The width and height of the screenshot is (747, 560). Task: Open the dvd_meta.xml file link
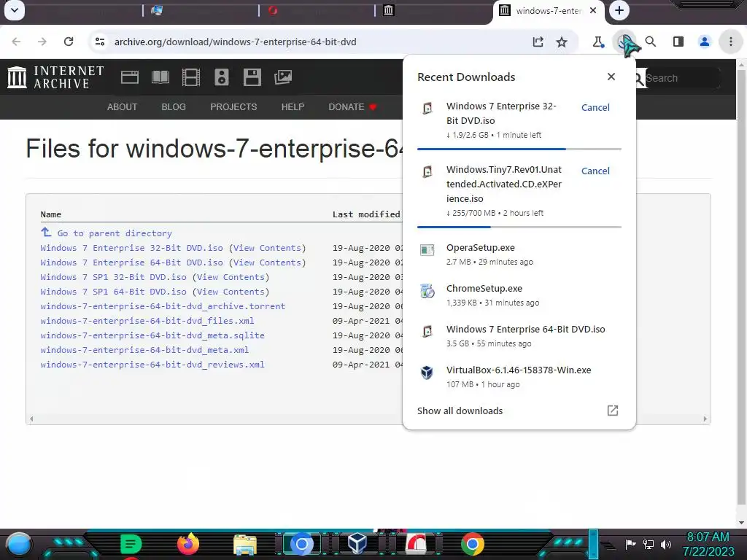pyautogui.click(x=144, y=350)
